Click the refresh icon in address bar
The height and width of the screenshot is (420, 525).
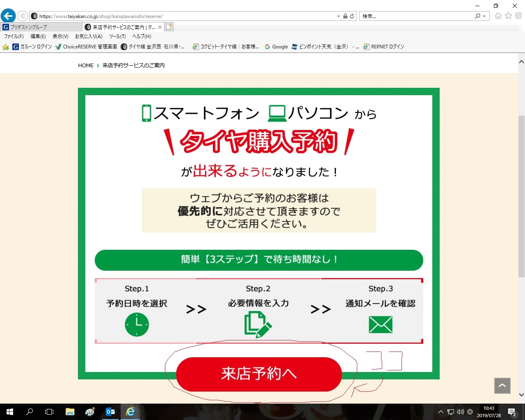point(352,16)
